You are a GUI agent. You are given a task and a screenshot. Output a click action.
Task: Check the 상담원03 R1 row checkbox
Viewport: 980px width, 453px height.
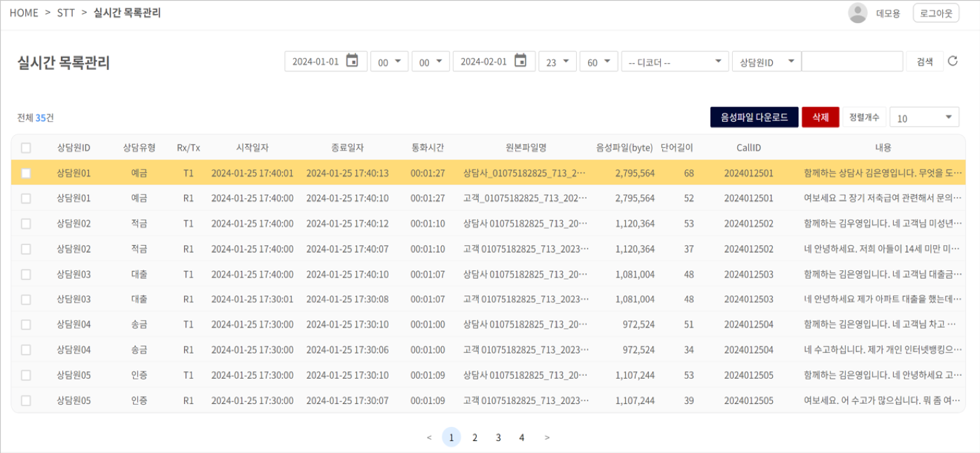coord(26,299)
